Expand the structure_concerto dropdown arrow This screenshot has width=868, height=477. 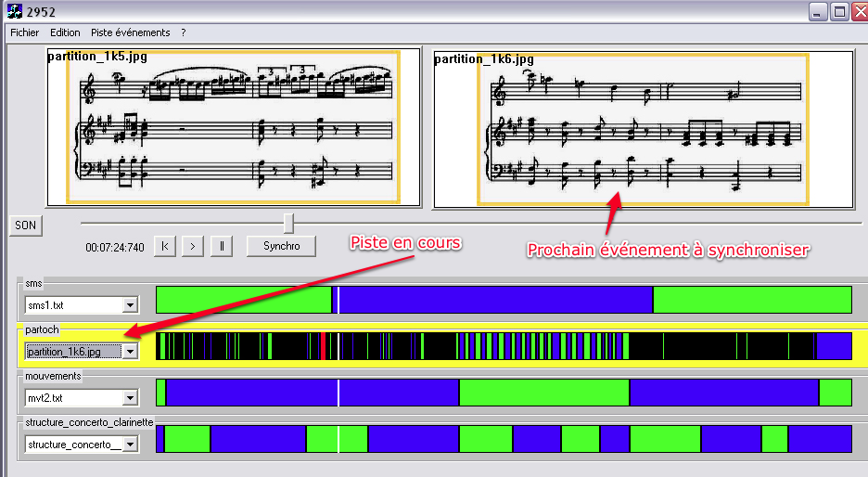click(130, 445)
